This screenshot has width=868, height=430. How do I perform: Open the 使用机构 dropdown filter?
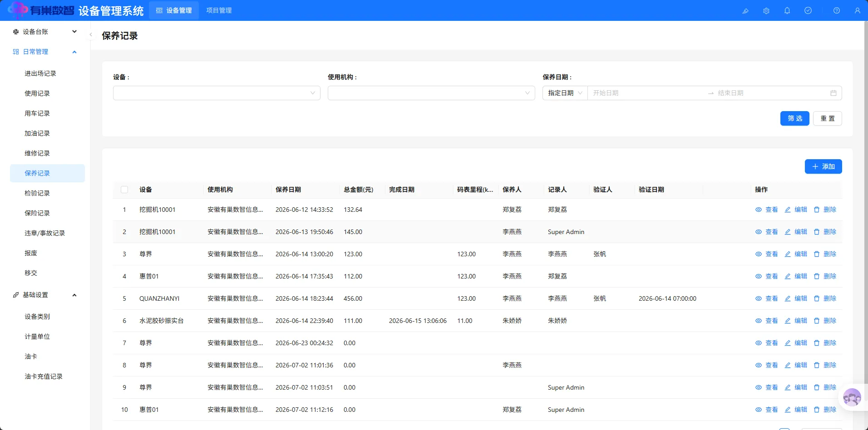coord(431,93)
